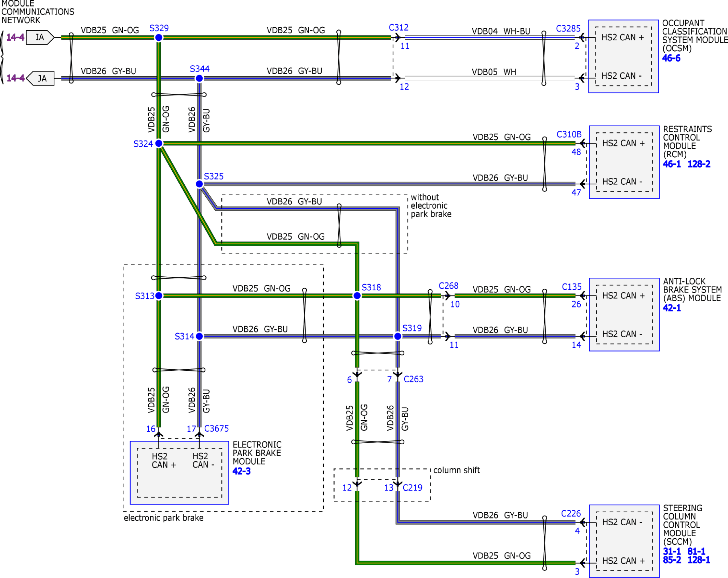The image size is (728, 578).
Task: Click the 14-4 link beside IA
Action: 15,37
